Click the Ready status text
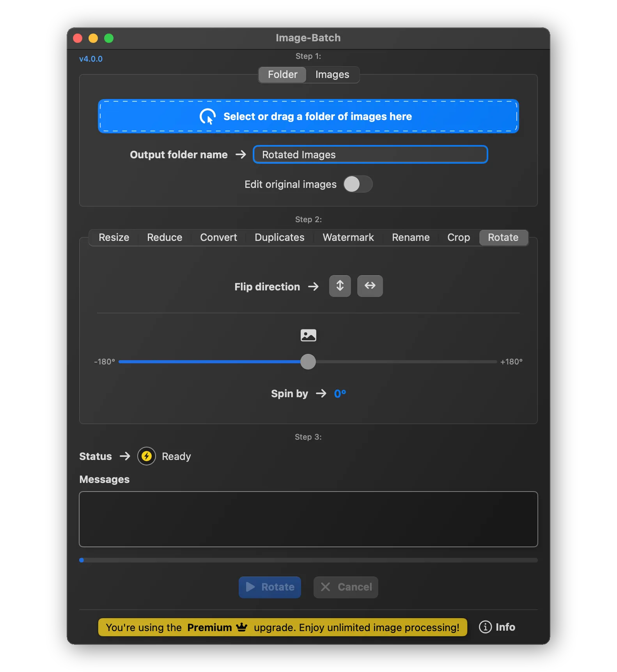Screen dimensions: 617x672 click(176, 456)
